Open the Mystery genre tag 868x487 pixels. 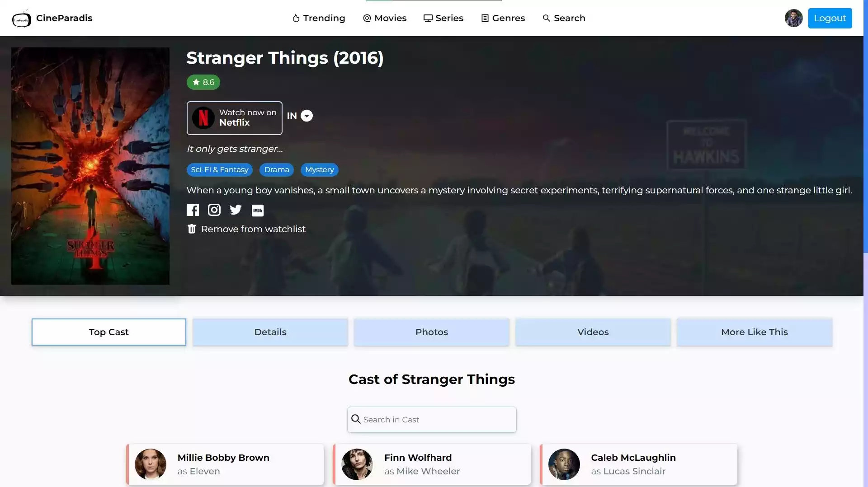[320, 170]
